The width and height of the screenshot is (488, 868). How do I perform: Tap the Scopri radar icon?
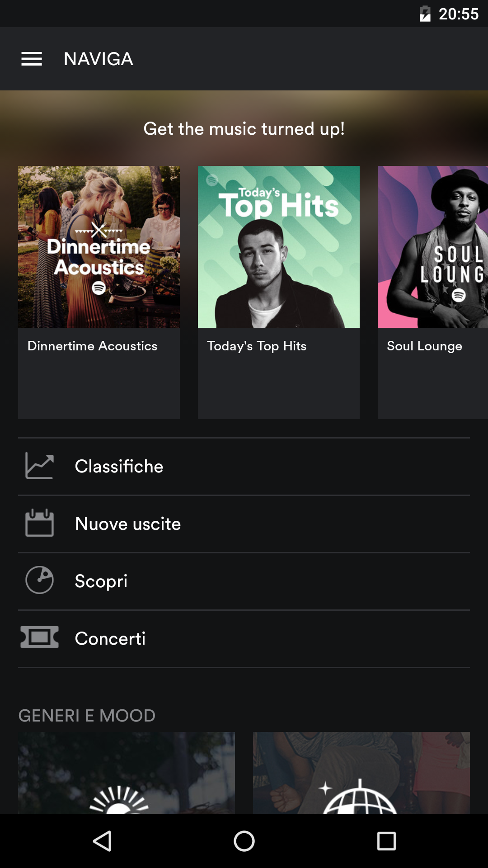tap(39, 580)
